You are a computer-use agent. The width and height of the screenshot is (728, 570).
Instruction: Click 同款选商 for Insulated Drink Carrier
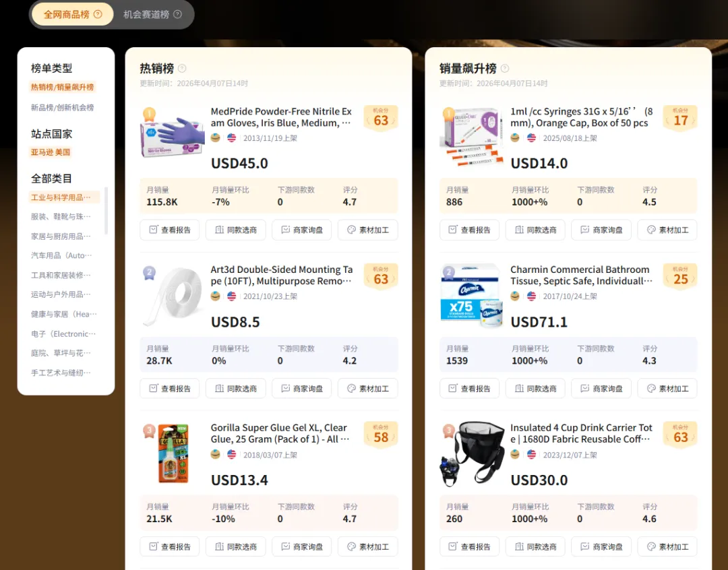(535, 547)
